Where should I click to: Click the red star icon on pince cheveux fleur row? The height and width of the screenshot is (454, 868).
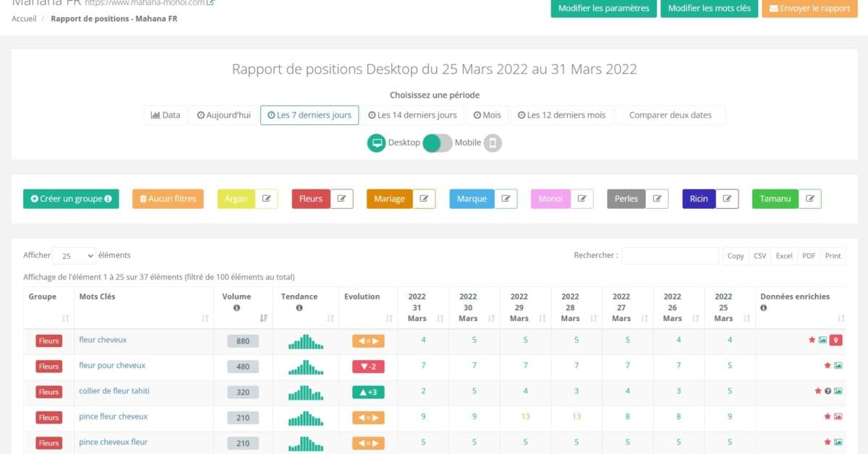[827, 442]
